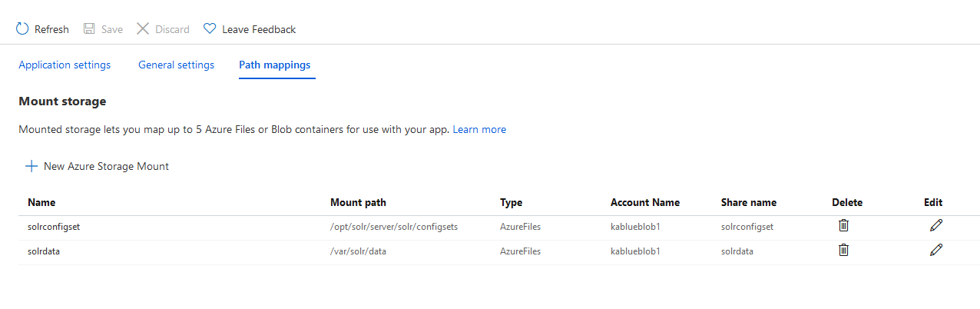Click the Leave Feedback heart icon
This screenshot has width=980, height=309.
point(210,29)
